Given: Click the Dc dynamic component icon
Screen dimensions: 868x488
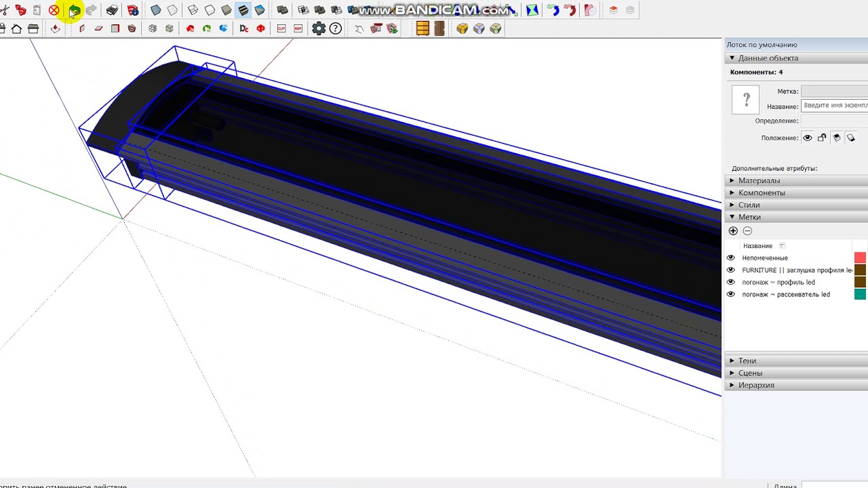Looking at the screenshot, I should [244, 28].
